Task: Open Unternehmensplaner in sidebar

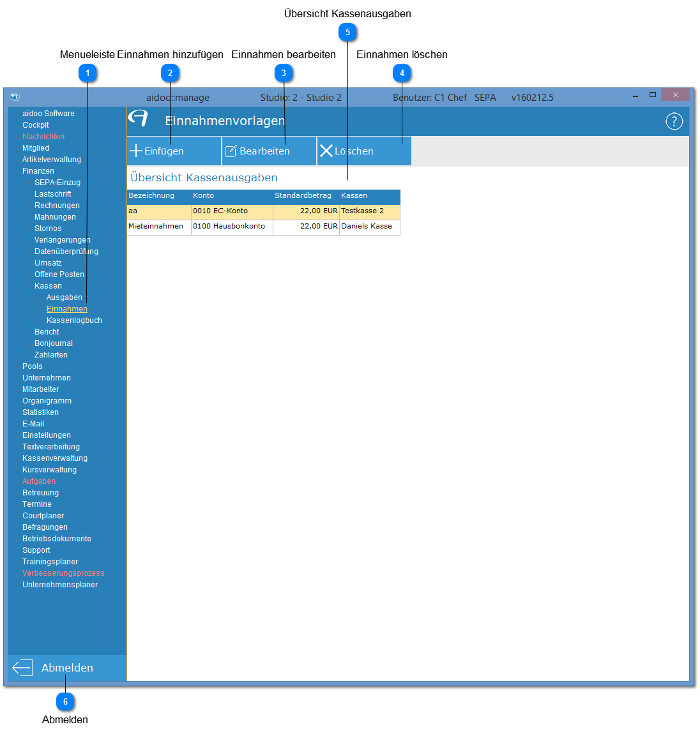Action: (60, 585)
